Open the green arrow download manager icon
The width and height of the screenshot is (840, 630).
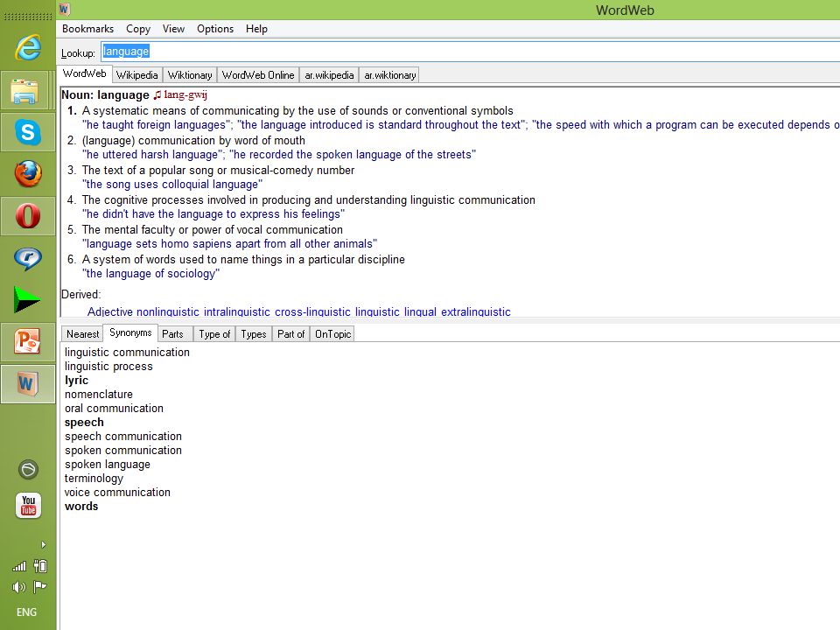click(27, 299)
